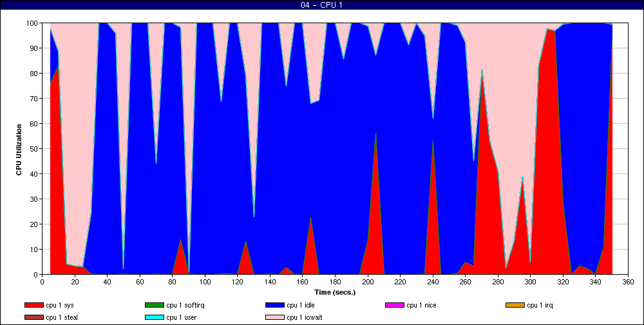Click the 10 value on the y-axis
Image resolution: width=644 pixels, height=325 pixels.
point(35,250)
